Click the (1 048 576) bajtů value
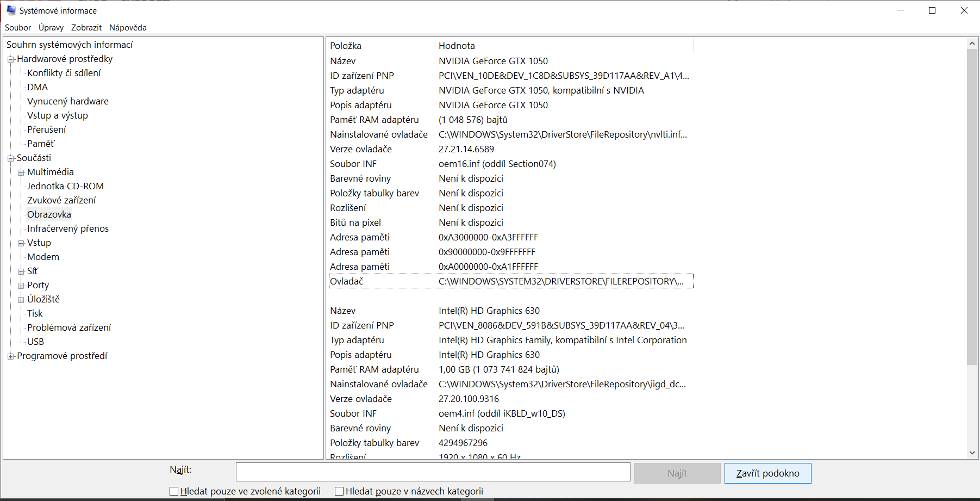Viewport: 980px width, 501px height. click(x=473, y=120)
